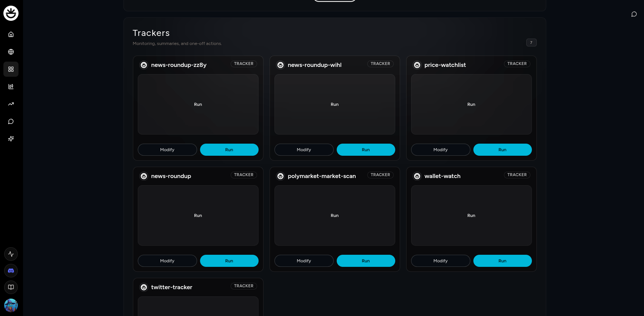Click the book documentation icon

[11, 287]
